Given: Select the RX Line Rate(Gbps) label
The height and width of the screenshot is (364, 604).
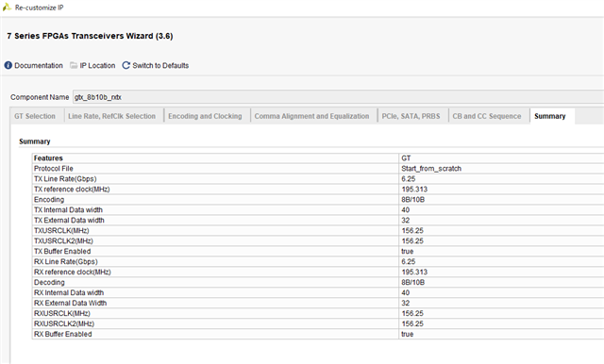Looking at the screenshot, I should [x=66, y=262].
